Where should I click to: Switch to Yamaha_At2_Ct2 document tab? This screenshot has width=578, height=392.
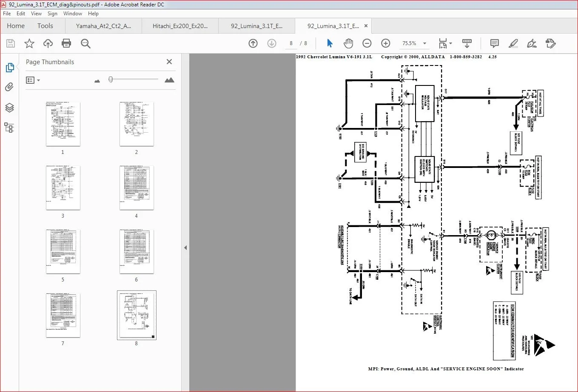[103, 26]
